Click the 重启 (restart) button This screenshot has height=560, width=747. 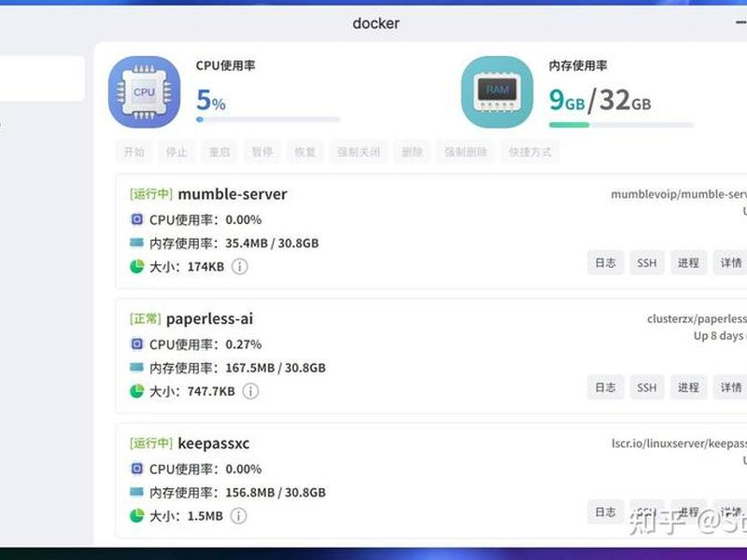[219, 152]
